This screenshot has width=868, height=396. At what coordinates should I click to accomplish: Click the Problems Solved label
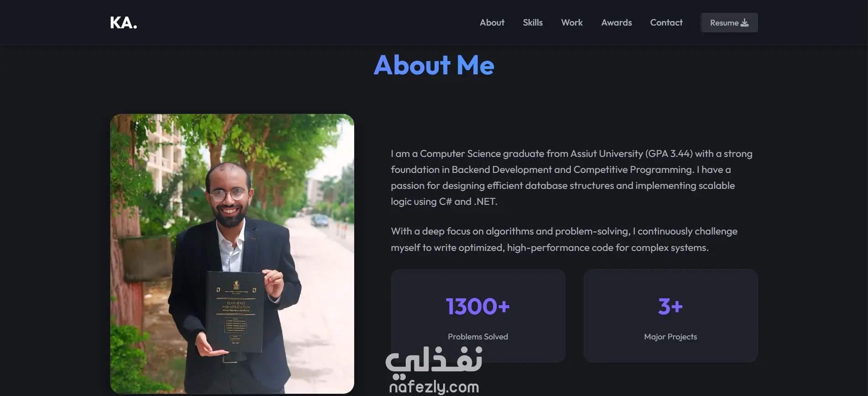point(478,337)
